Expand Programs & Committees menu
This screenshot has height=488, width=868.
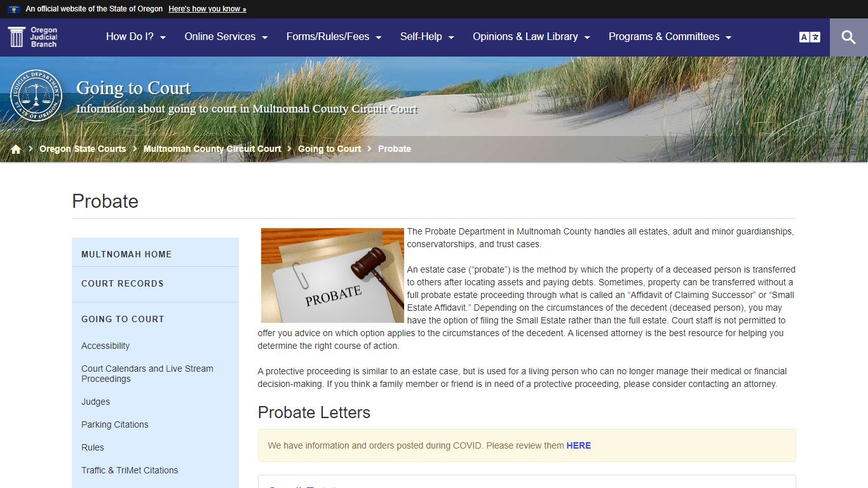click(670, 37)
